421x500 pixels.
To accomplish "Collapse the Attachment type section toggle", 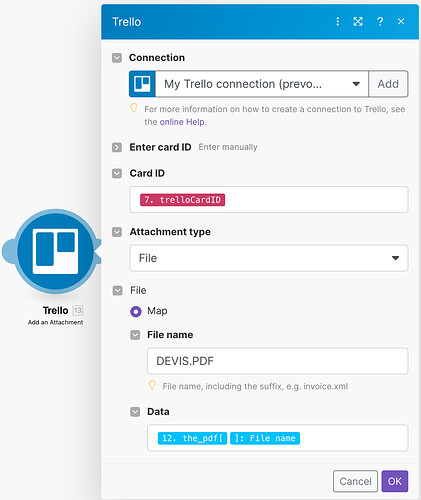I will coord(117,232).
